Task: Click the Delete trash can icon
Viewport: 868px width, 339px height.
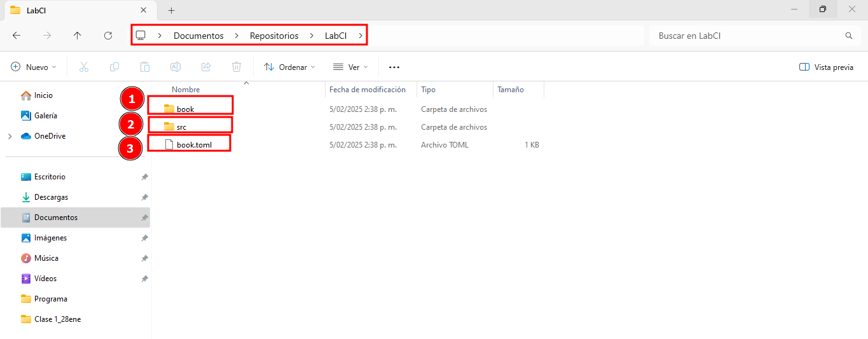Action: pos(237,67)
